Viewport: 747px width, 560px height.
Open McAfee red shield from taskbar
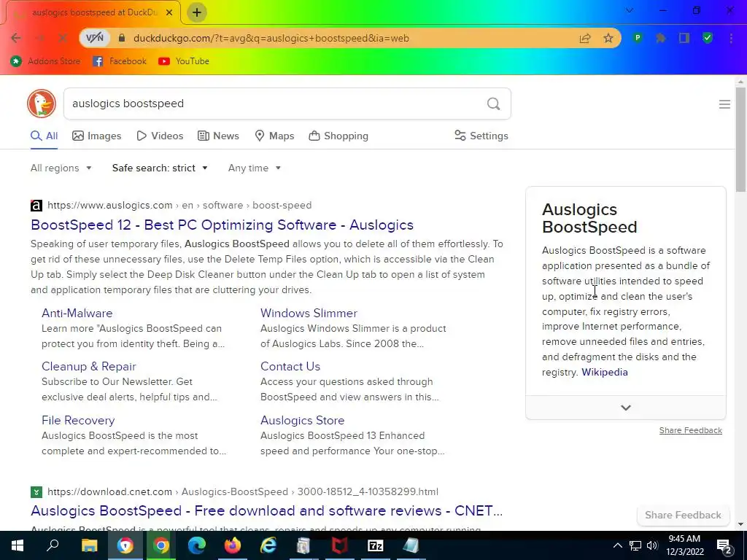click(x=339, y=545)
